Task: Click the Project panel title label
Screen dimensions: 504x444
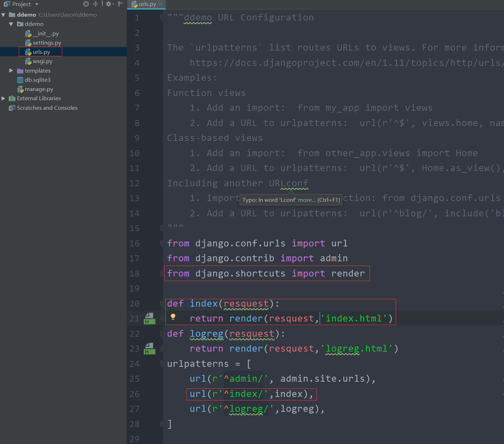Action: [22, 4]
